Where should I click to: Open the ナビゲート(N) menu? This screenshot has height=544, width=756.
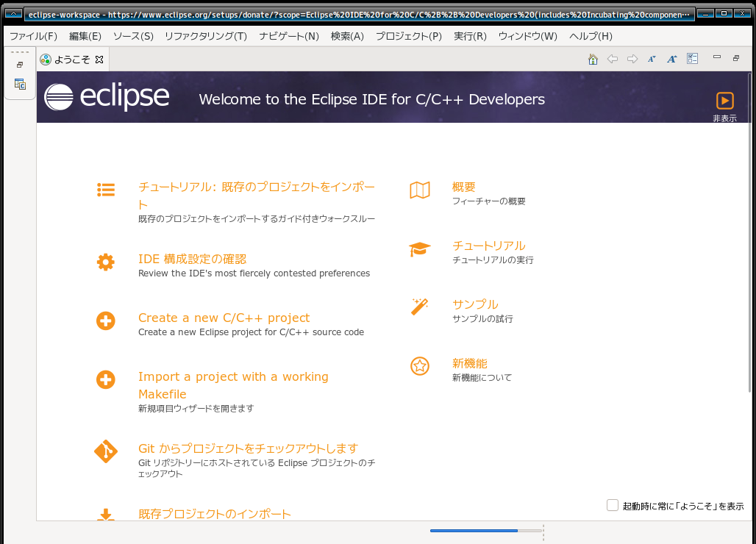click(x=289, y=36)
